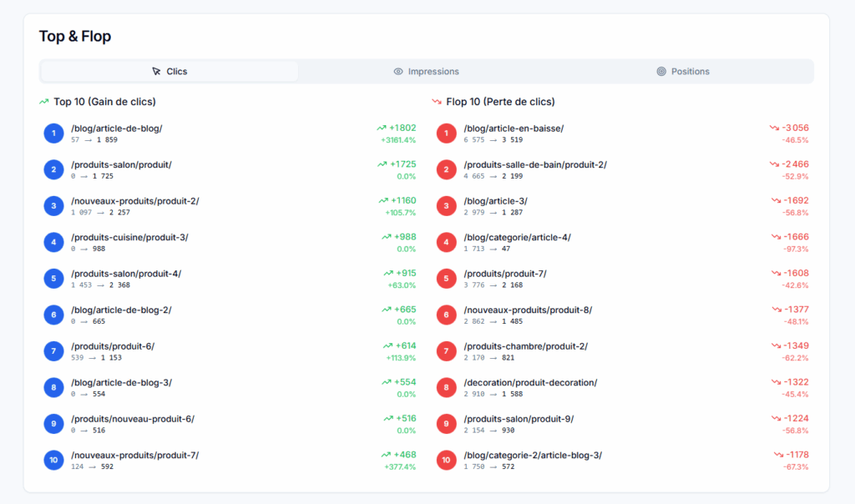The image size is (855, 504).
Task: Open the /blog/article-de-blog/ page entry
Action: click(x=117, y=129)
